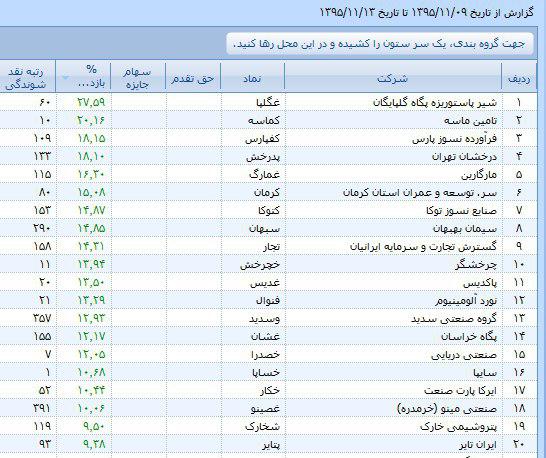Click symbol کفپارس

(262, 138)
